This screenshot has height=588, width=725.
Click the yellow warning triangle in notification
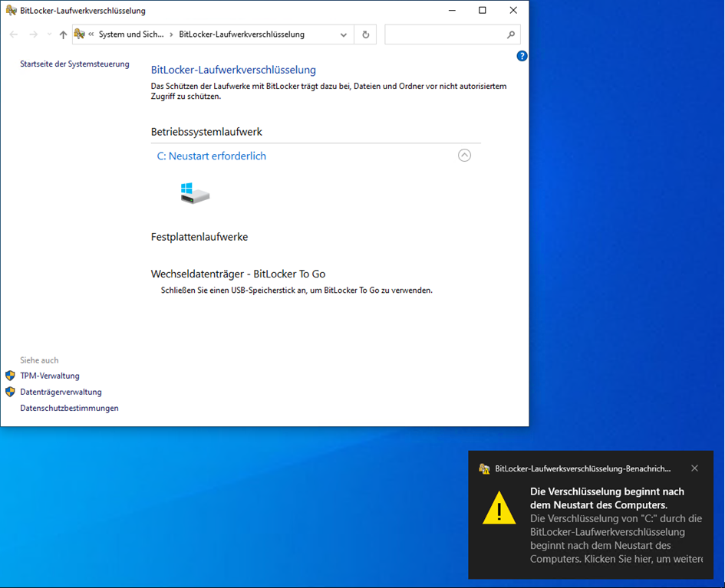click(499, 508)
